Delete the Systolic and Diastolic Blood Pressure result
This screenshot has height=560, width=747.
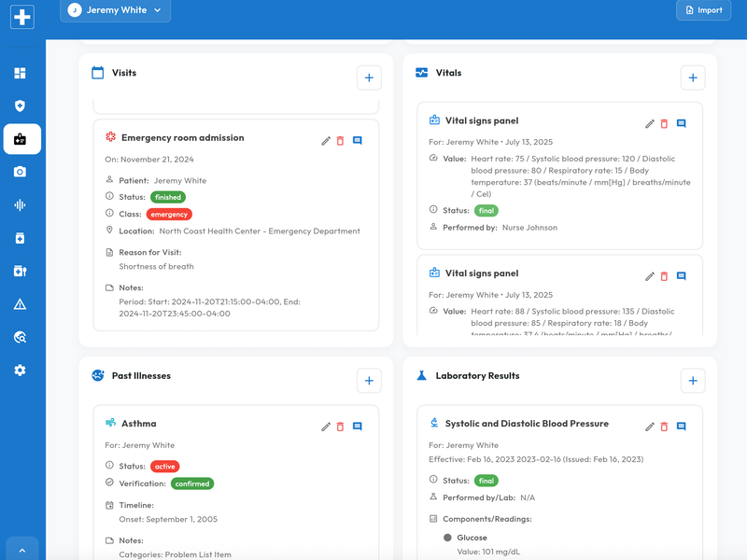[x=665, y=427]
